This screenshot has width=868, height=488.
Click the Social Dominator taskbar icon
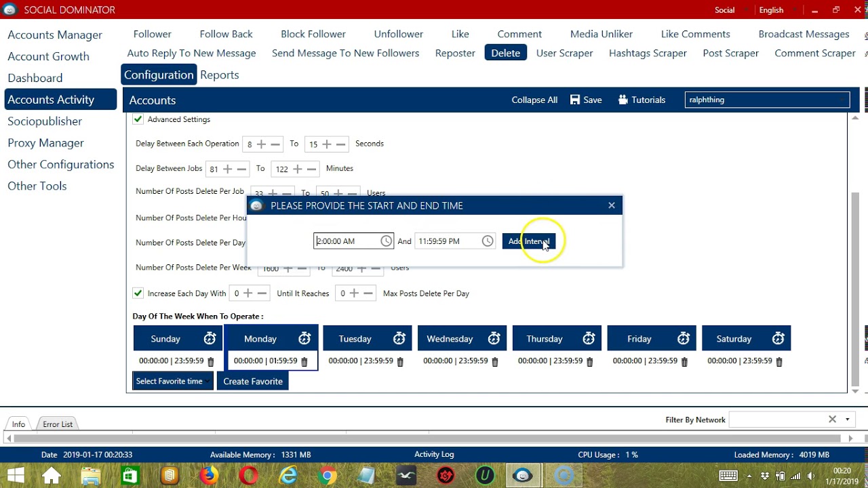pyautogui.click(x=523, y=476)
